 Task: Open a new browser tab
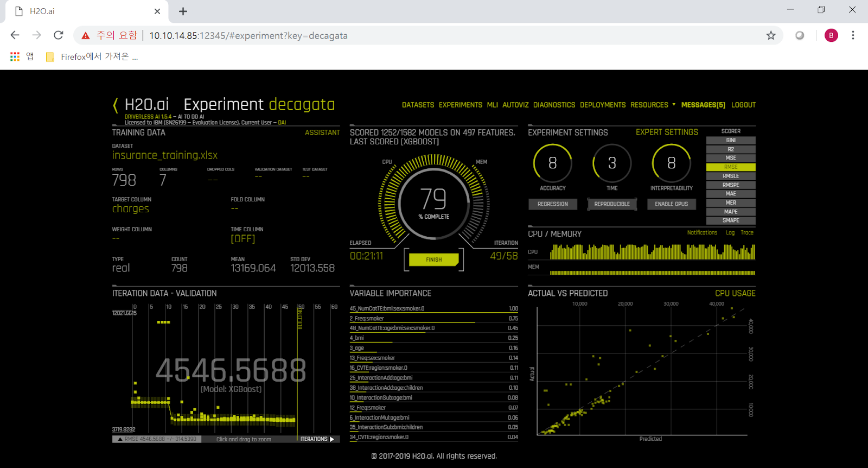click(x=183, y=11)
